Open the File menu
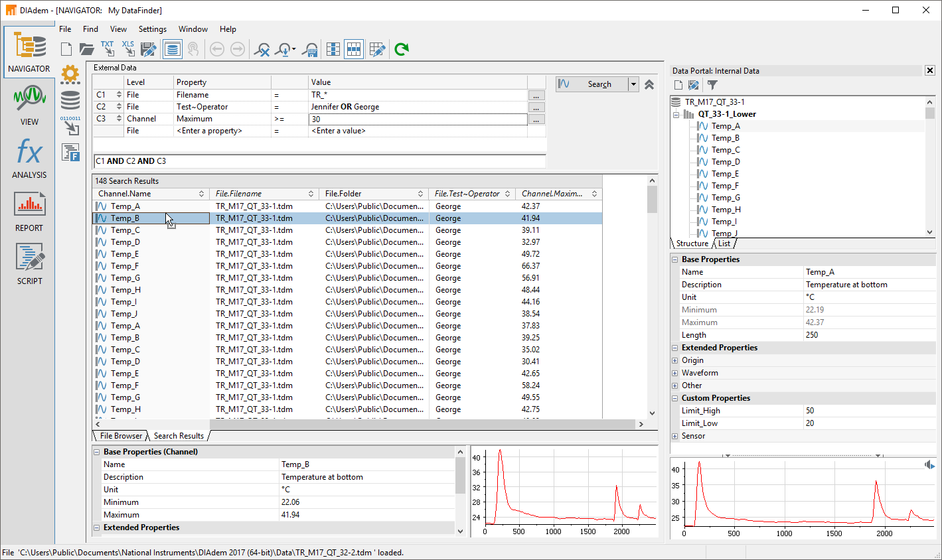Screen dimensions: 942x560 [x=65, y=29]
